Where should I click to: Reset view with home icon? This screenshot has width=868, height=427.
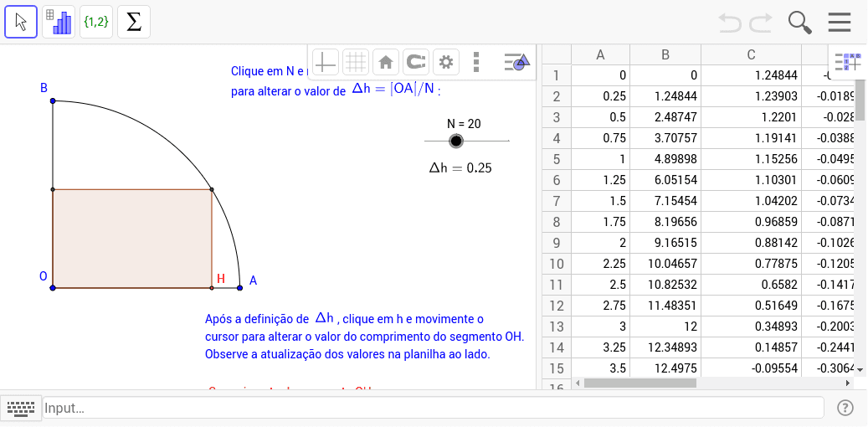point(386,62)
